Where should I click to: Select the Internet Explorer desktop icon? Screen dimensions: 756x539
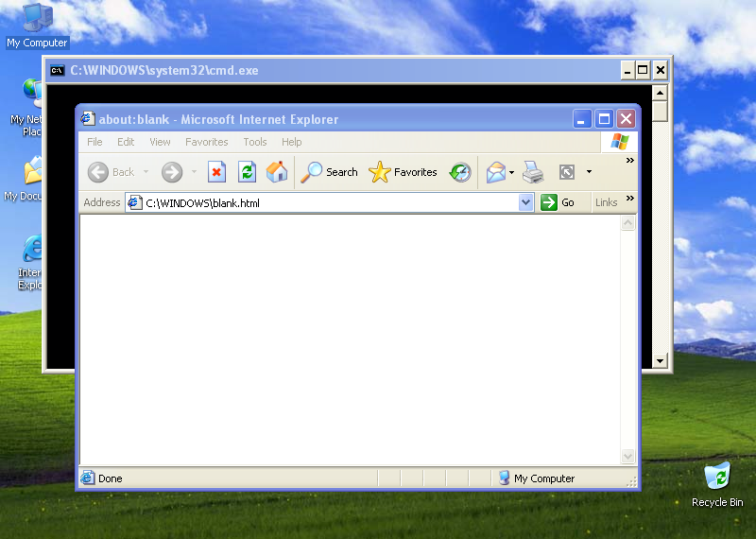click(x=30, y=262)
